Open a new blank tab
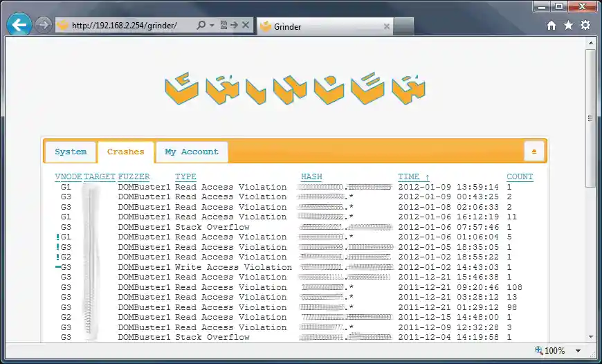The height and width of the screenshot is (364, 602). [403, 26]
